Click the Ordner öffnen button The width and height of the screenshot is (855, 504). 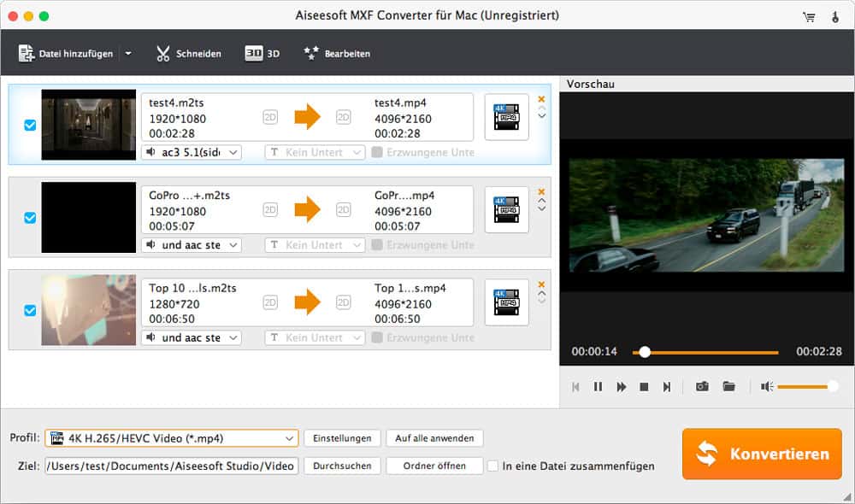434,466
